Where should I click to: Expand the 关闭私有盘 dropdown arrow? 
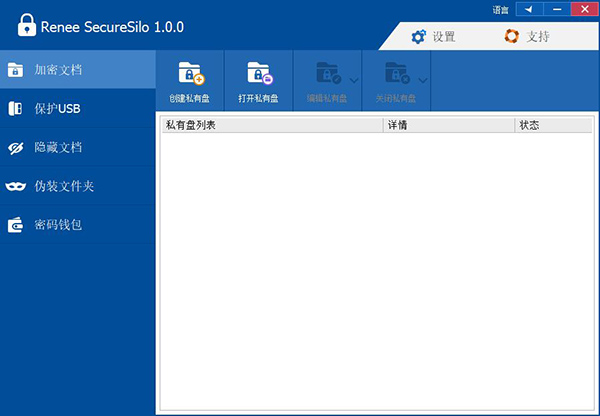coord(422,80)
